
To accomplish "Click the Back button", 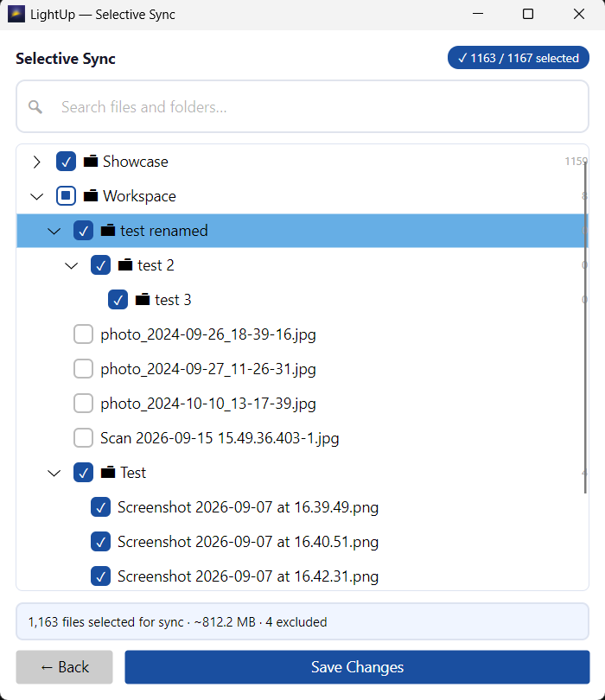I will [64, 667].
